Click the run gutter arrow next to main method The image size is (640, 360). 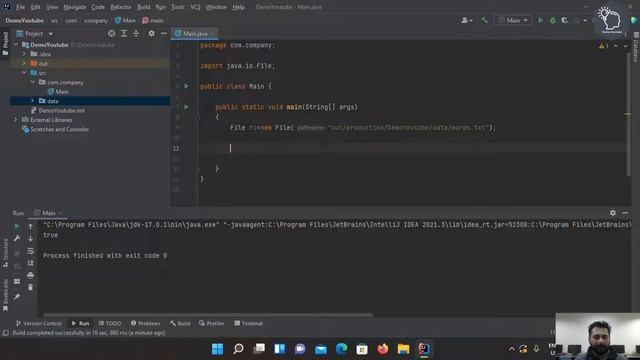186,107
